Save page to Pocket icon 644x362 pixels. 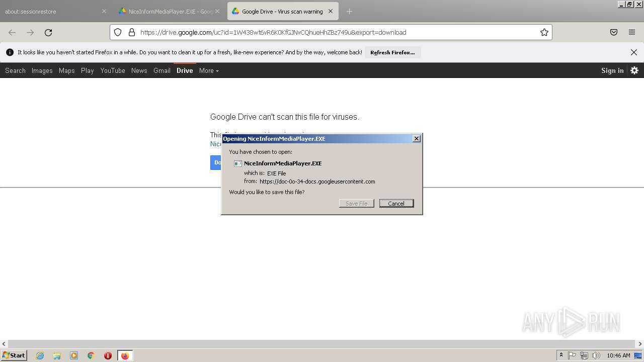pyautogui.click(x=614, y=32)
